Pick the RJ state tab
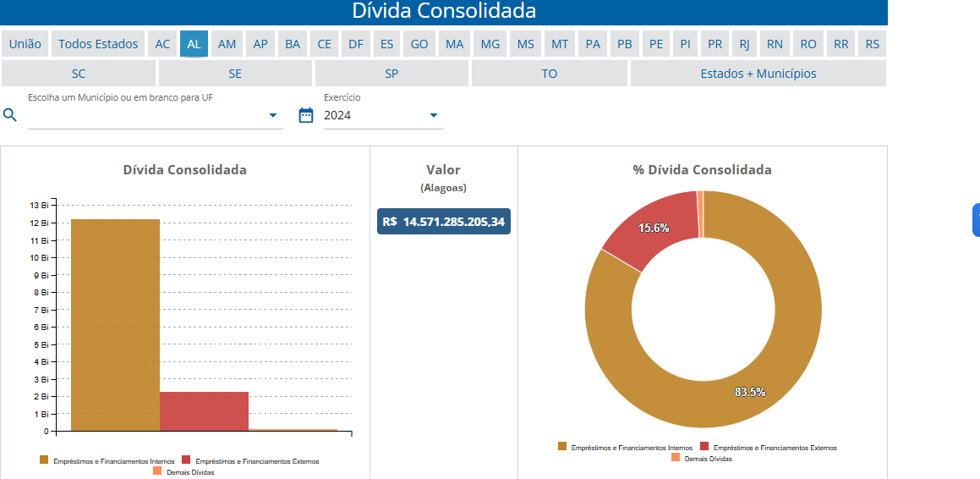The height and width of the screenshot is (479, 980). click(x=744, y=44)
